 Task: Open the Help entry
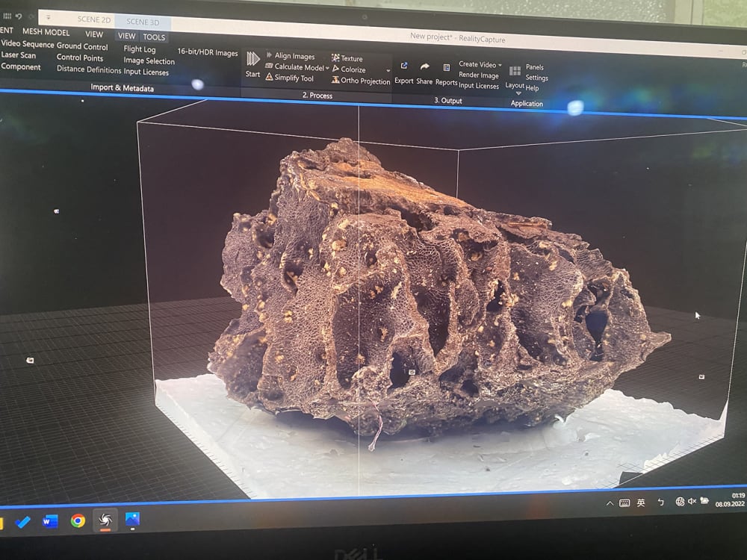coord(532,88)
